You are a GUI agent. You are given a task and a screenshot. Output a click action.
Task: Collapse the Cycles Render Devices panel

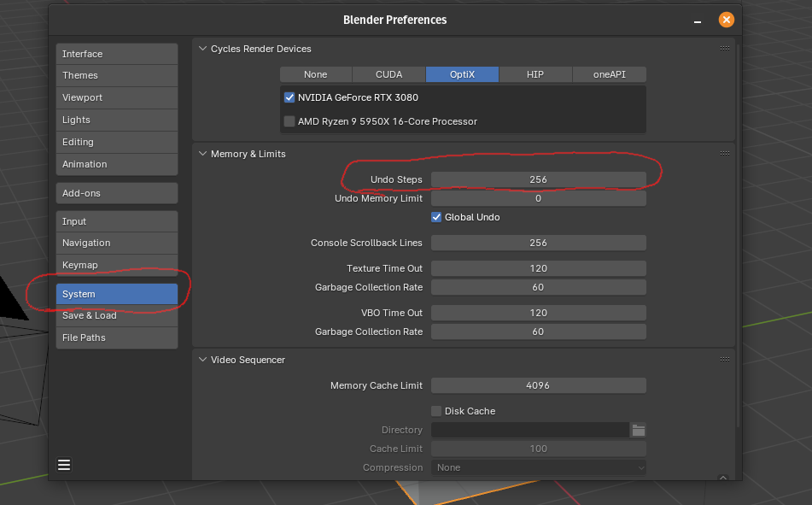pyautogui.click(x=202, y=49)
